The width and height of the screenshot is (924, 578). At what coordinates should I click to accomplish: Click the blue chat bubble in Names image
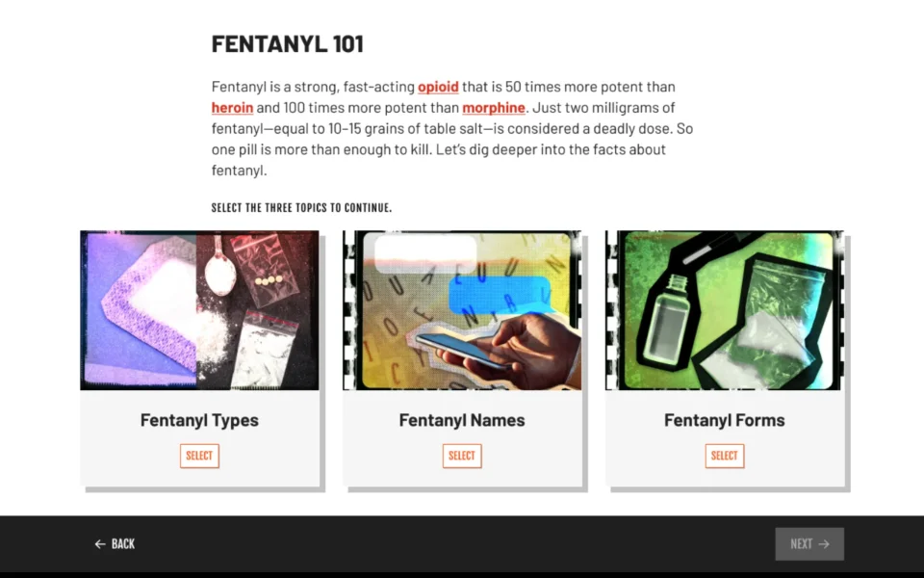(500, 295)
